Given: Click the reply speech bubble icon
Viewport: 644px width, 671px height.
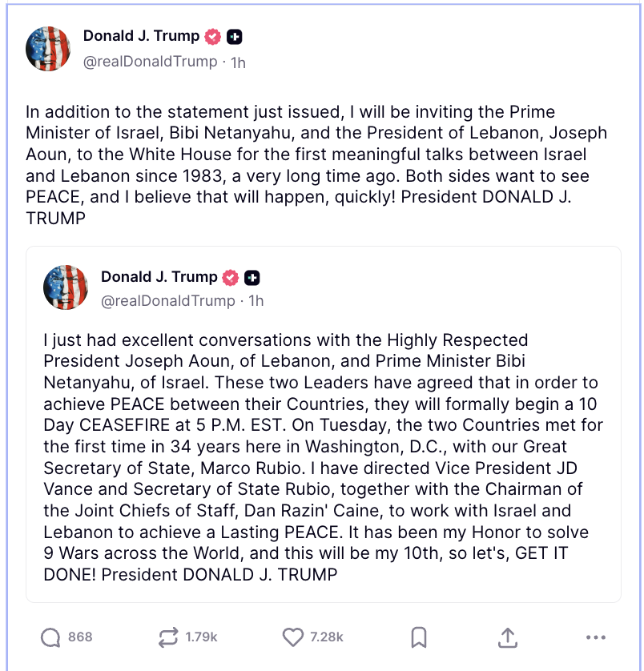Looking at the screenshot, I should [50, 637].
